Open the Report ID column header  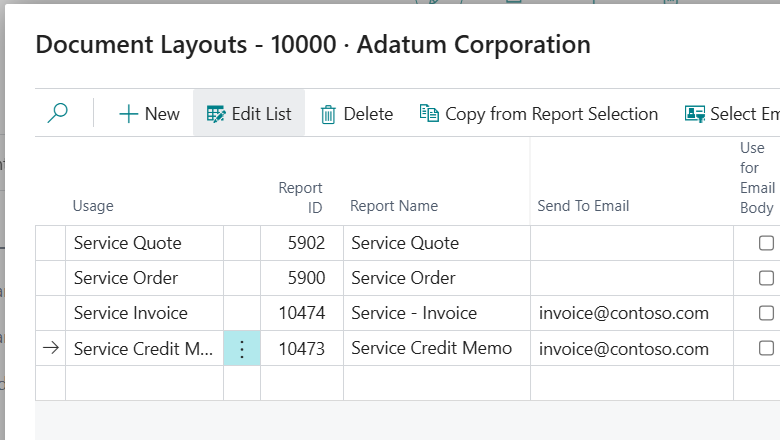(300, 197)
